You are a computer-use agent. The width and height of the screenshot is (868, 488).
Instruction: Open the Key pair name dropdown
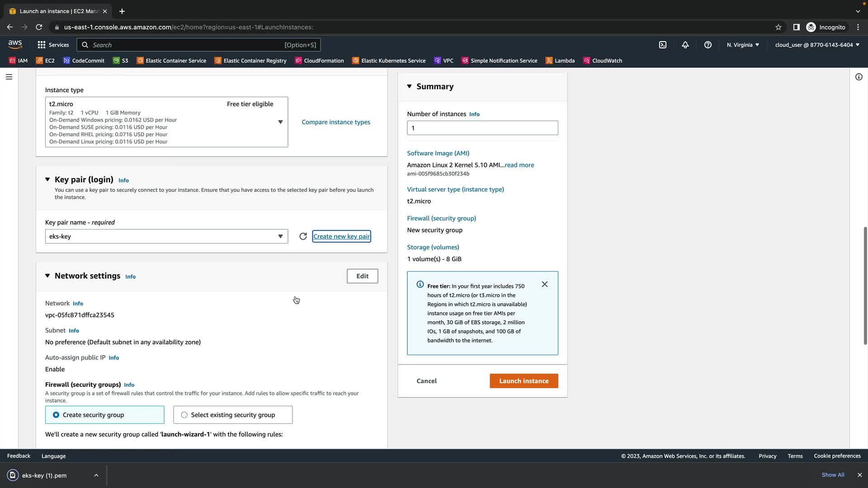[166, 236]
